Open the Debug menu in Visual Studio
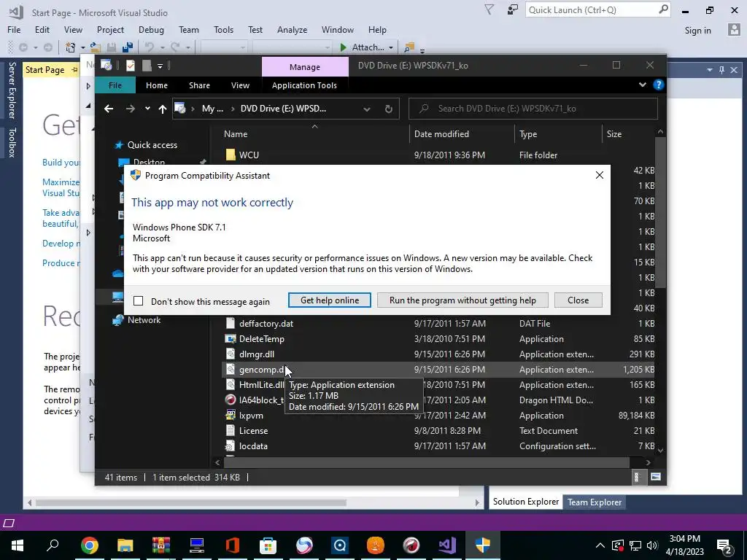Image resolution: width=747 pixels, height=560 pixels. pos(151,29)
